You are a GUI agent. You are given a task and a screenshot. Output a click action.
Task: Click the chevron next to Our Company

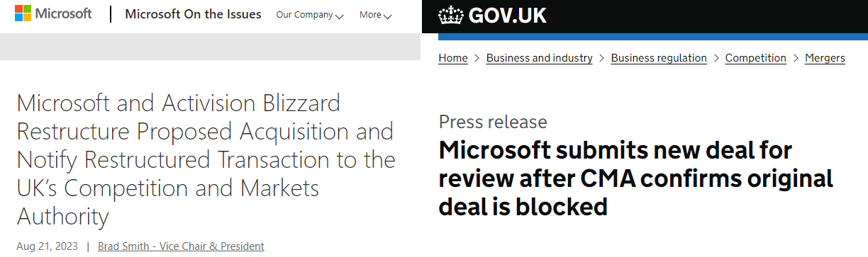click(339, 16)
